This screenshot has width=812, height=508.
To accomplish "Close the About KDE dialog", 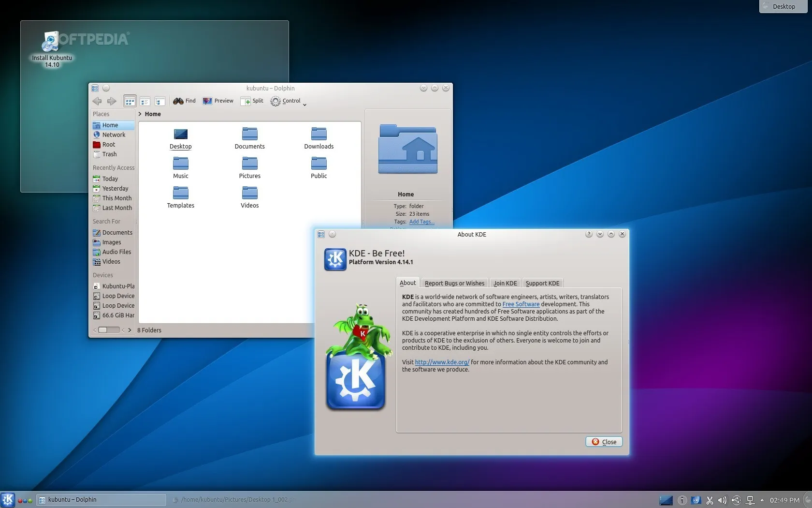I will click(x=604, y=442).
